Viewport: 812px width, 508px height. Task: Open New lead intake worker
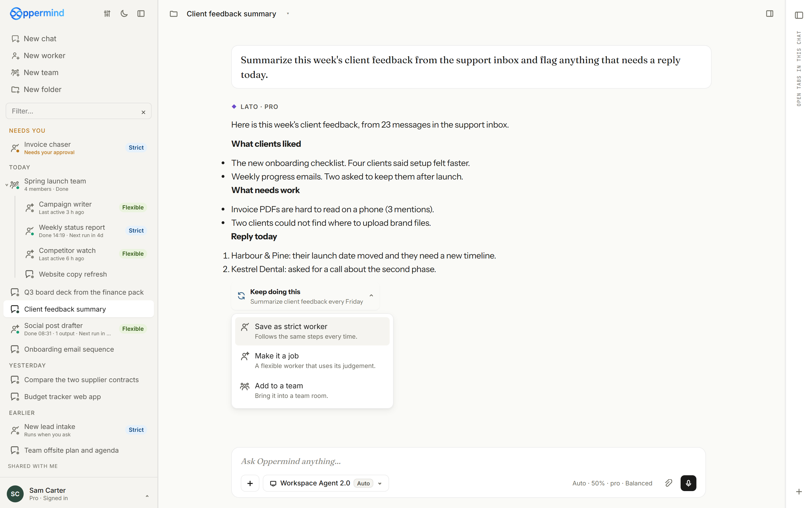pyautogui.click(x=78, y=430)
